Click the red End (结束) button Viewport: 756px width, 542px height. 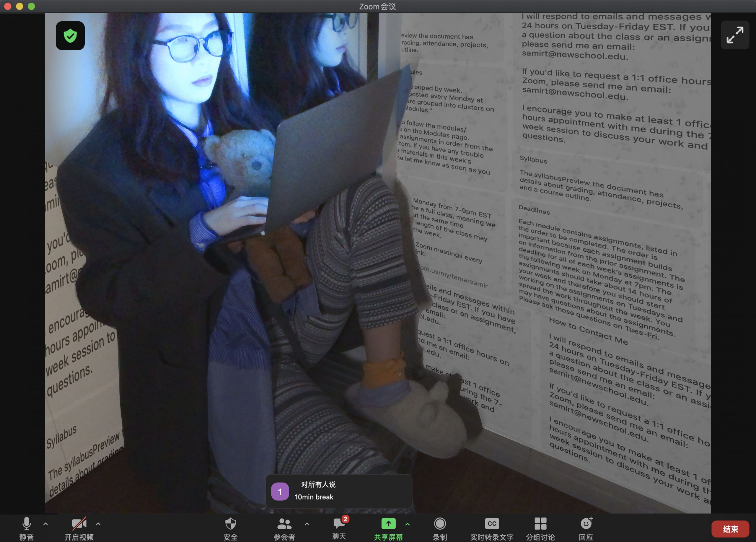[730, 529]
